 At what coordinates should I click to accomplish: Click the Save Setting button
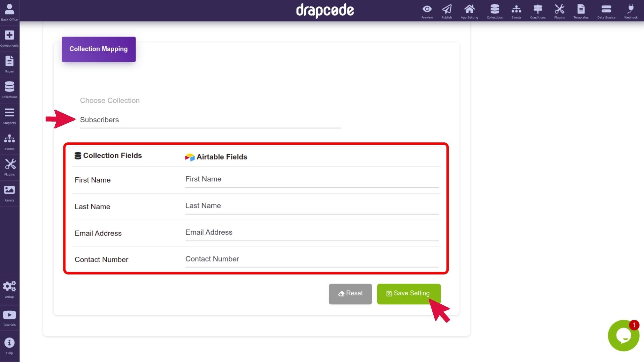(x=409, y=294)
